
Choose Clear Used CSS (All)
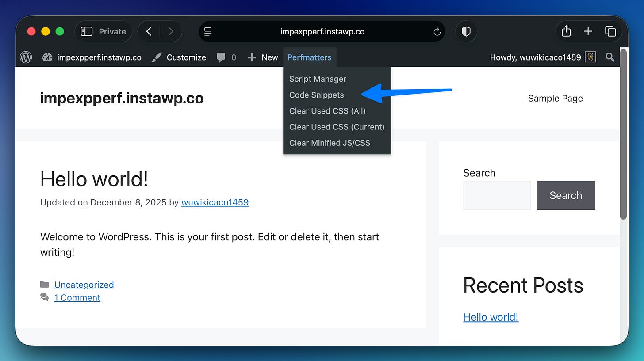coord(327,111)
